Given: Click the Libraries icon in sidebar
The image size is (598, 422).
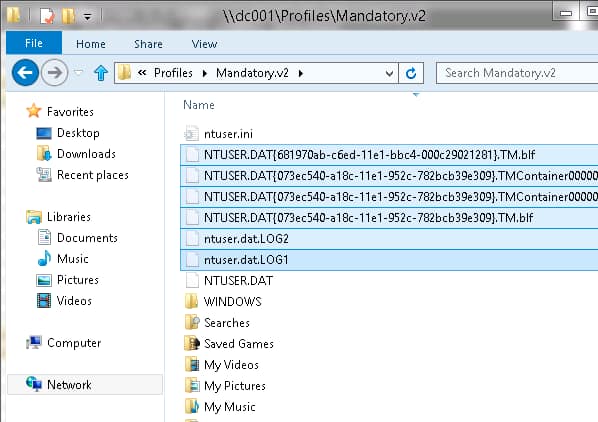Looking at the screenshot, I should [x=34, y=217].
